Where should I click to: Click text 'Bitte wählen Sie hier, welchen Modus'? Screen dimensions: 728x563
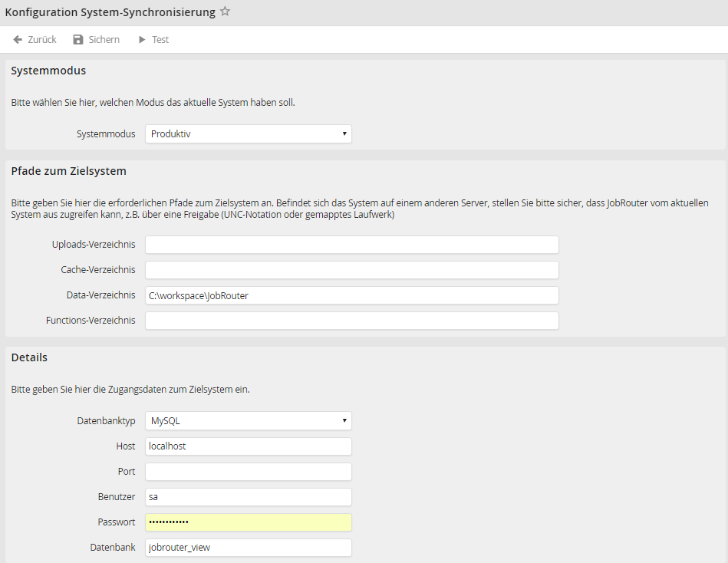(x=87, y=102)
